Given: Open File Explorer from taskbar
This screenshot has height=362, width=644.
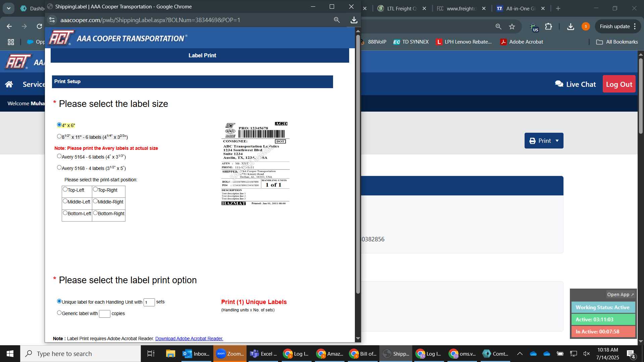Looking at the screenshot, I should 170,354.
